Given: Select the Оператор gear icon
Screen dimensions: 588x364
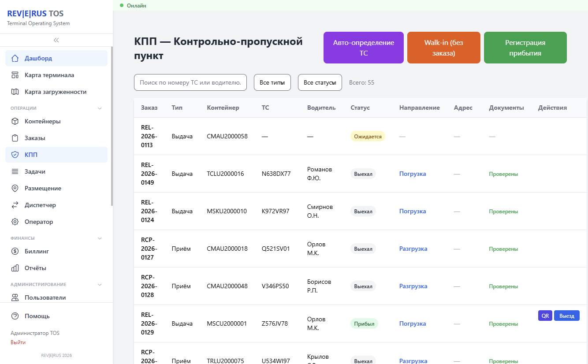Looking at the screenshot, I should point(15,222).
